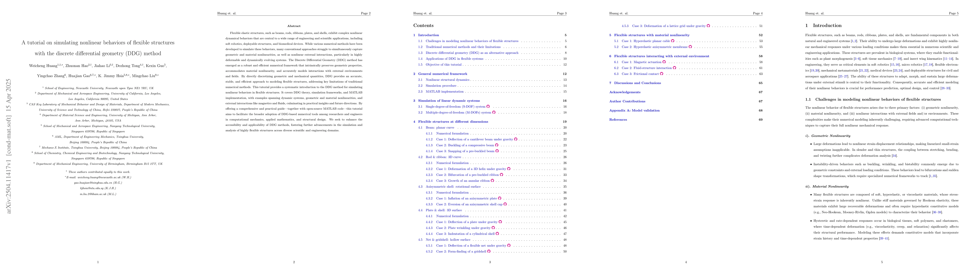The height and width of the screenshot is (277, 980).
Task: Click GitHub icon beside Form-finding of a gridshell
Action: tap(489, 251)
